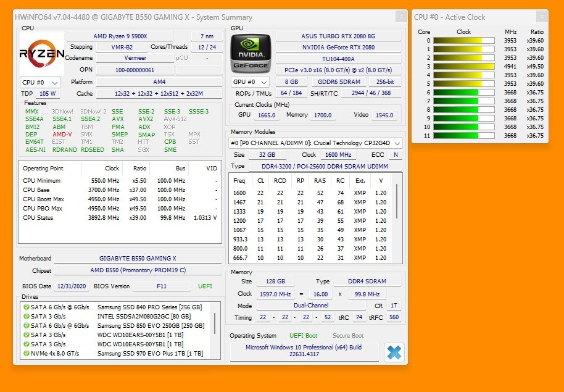
Task: Click the RDSEED feature label
Action: pyautogui.click(x=93, y=150)
